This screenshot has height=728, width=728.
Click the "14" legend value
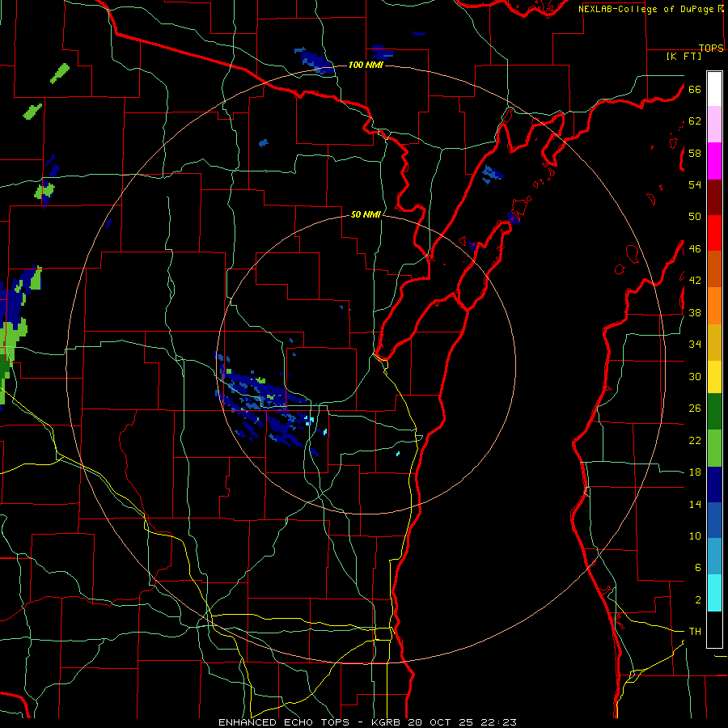tap(695, 504)
